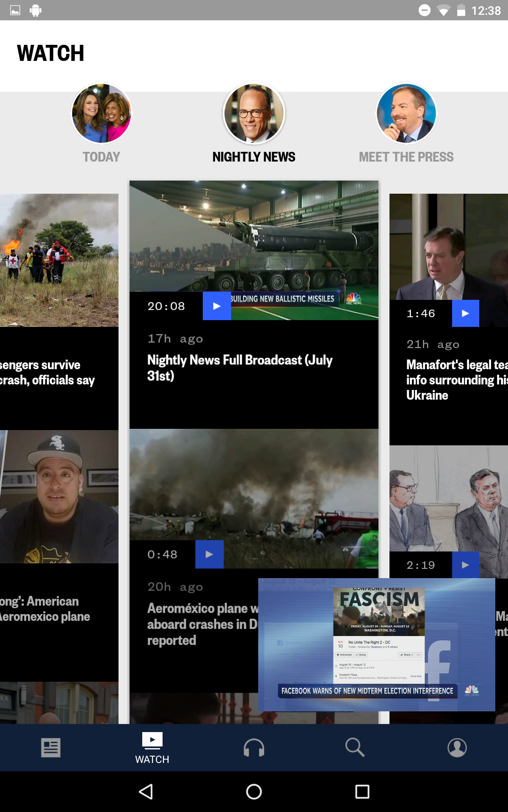Tap the WATCH icon in bottom navigation

152,748
